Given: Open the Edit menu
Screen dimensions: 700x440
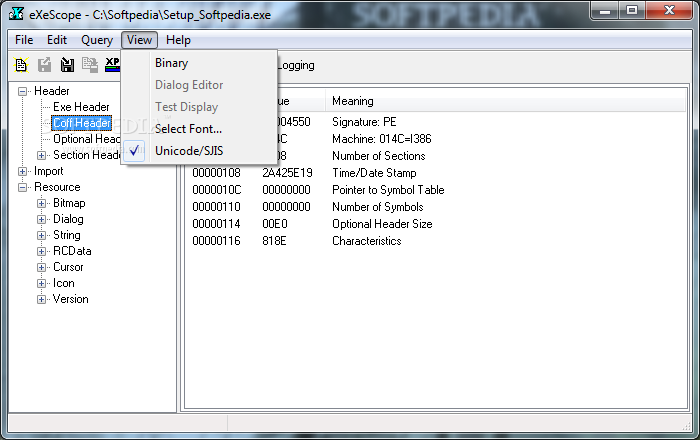Looking at the screenshot, I should click(x=57, y=40).
